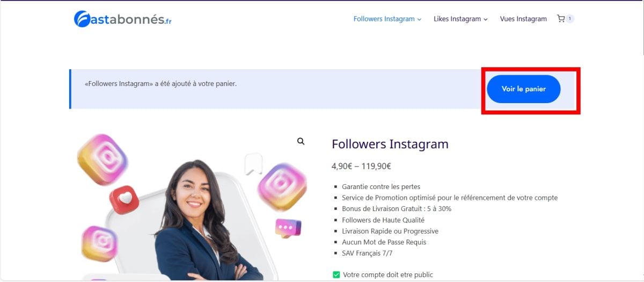Click the added-to-cart notification message
The height and width of the screenshot is (282, 644).
pyautogui.click(x=160, y=84)
